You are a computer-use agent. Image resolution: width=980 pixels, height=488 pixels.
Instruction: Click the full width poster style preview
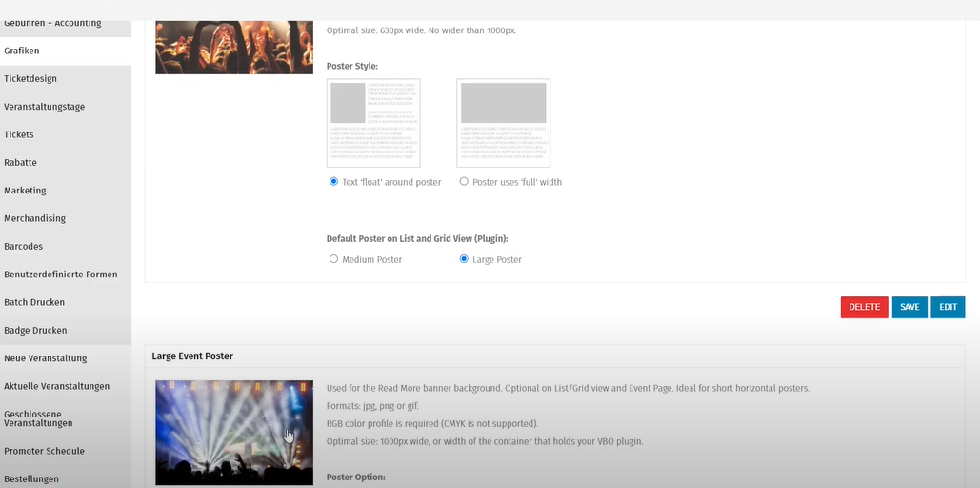(503, 123)
